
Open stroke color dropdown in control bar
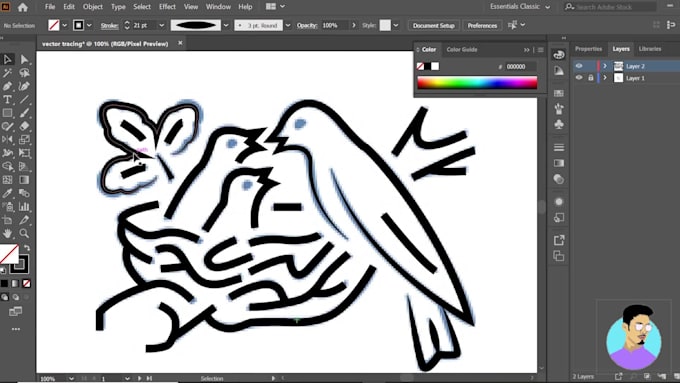pos(89,26)
